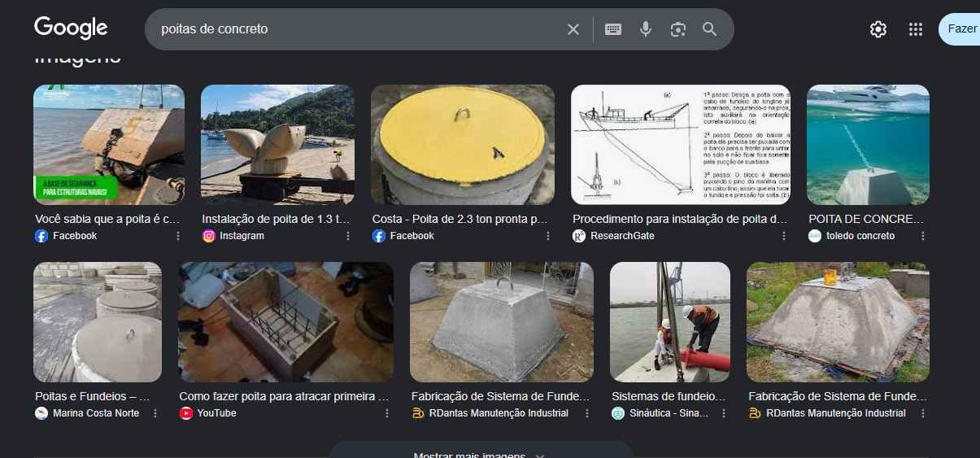
Task: Click the Facebook icon under Costa - Poita result
Action: coord(379,236)
